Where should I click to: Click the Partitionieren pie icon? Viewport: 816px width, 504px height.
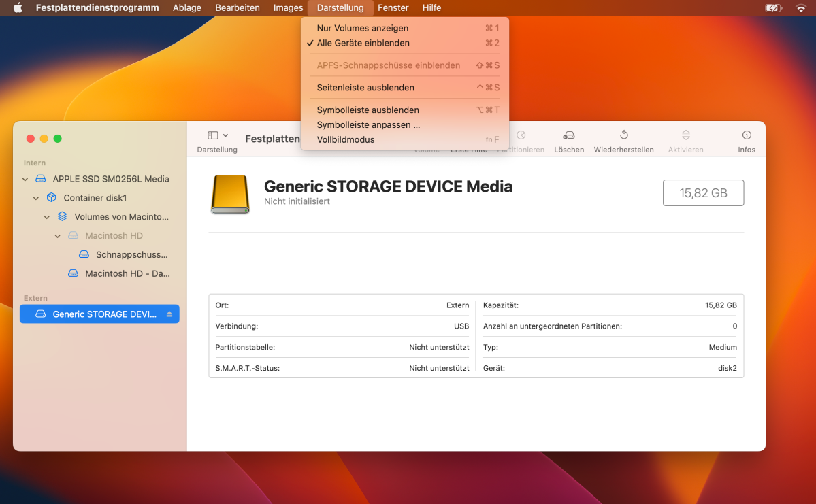(x=521, y=135)
